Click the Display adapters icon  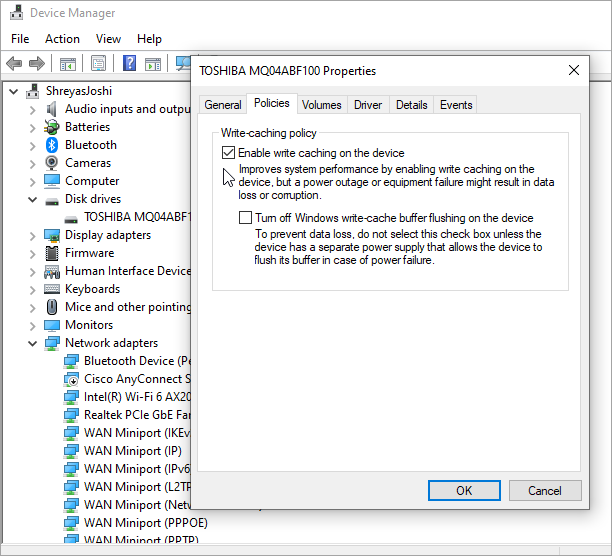tap(52, 235)
